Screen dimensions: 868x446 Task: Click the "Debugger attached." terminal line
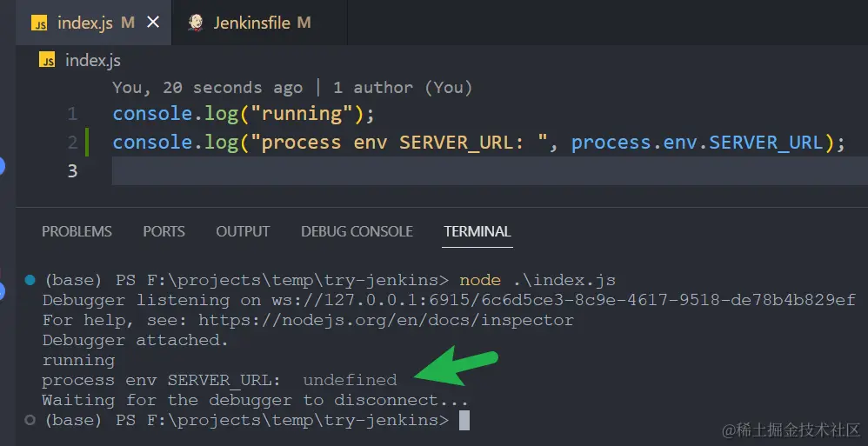(x=135, y=340)
